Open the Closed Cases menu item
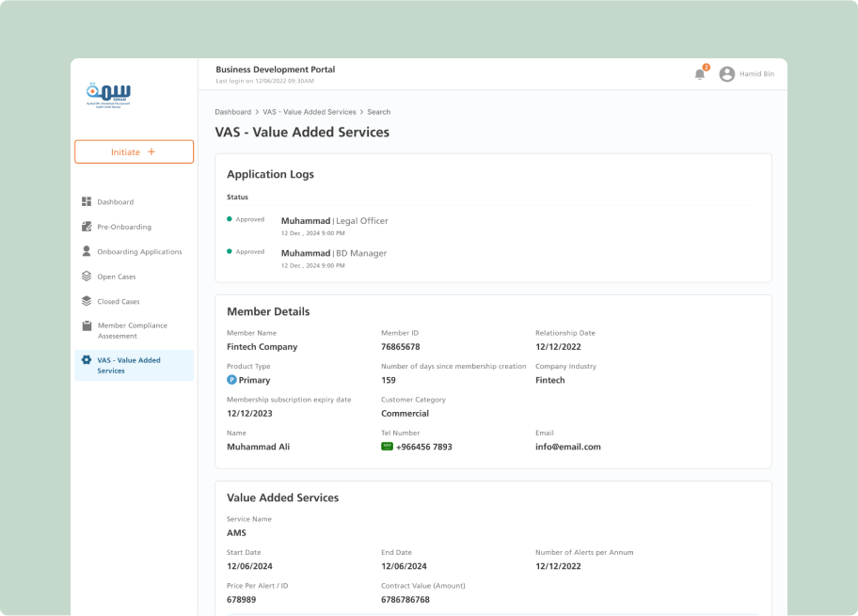This screenshot has height=616, width=858. (119, 302)
